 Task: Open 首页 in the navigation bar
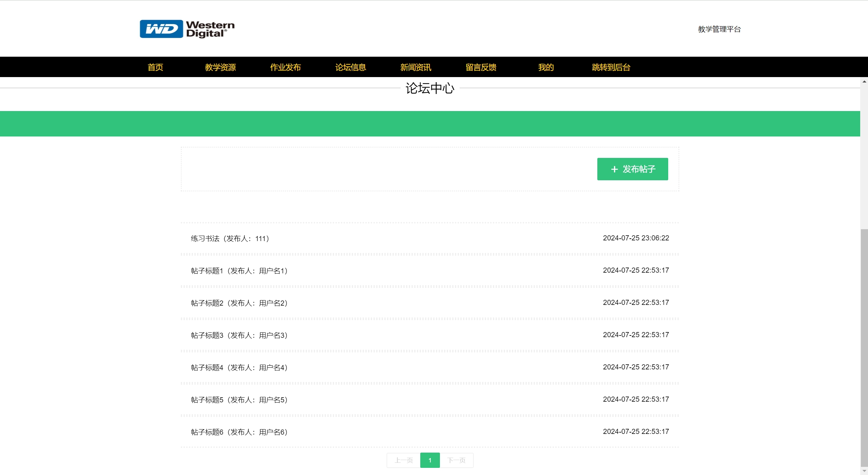[x=155, y=67]
